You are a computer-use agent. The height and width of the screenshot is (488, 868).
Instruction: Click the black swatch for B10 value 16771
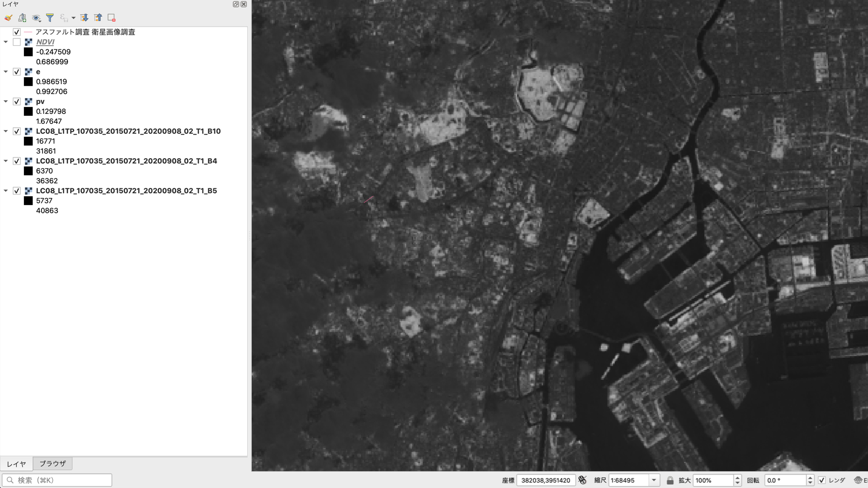tap(28, 141)
